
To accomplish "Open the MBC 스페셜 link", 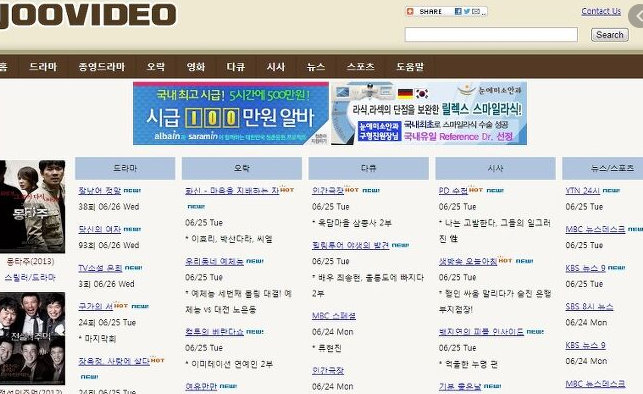I will [334, 316].
